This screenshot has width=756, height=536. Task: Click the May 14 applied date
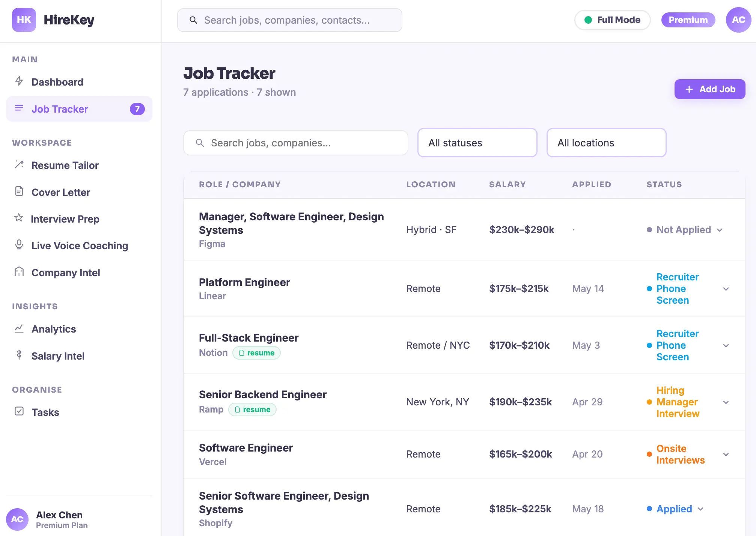[x=588, y=289]
